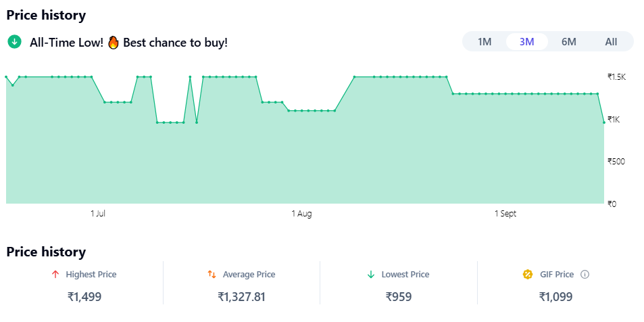Select the 1M time range
The height and width of the screenshot is (322, 644).
(485, 42)
